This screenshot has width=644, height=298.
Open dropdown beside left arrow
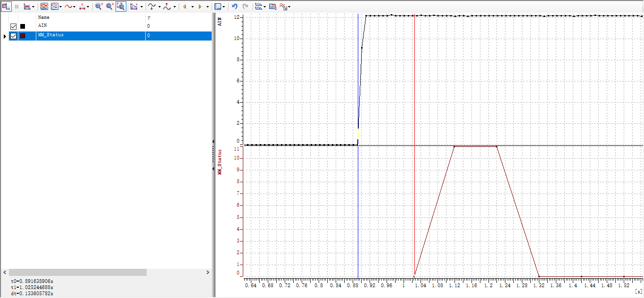coord(192,7)
